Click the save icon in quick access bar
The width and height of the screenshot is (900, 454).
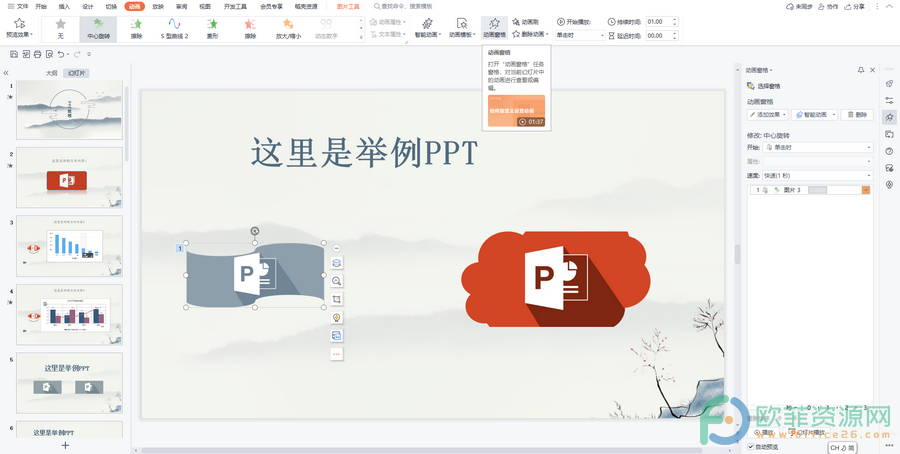click(x=14, y=54)
